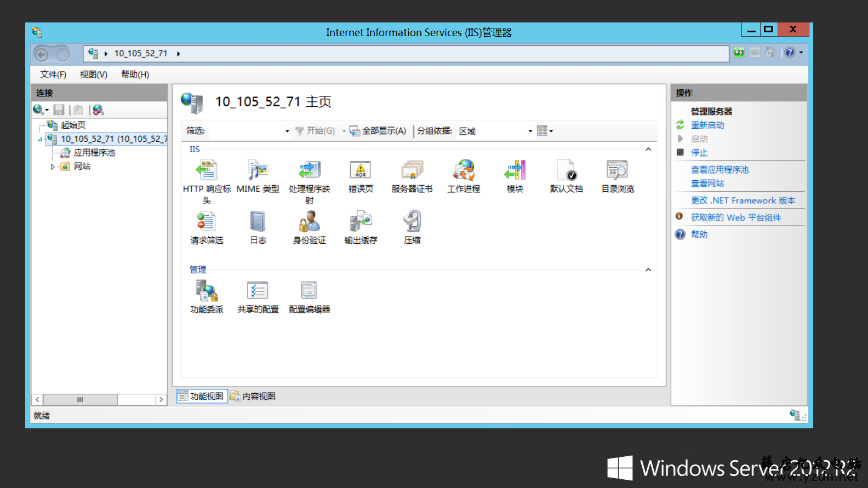This screenshot has height=488, width=868.
Task: Collapse the 10_105_52_71 server node
Action: click(x=40, y=140)
